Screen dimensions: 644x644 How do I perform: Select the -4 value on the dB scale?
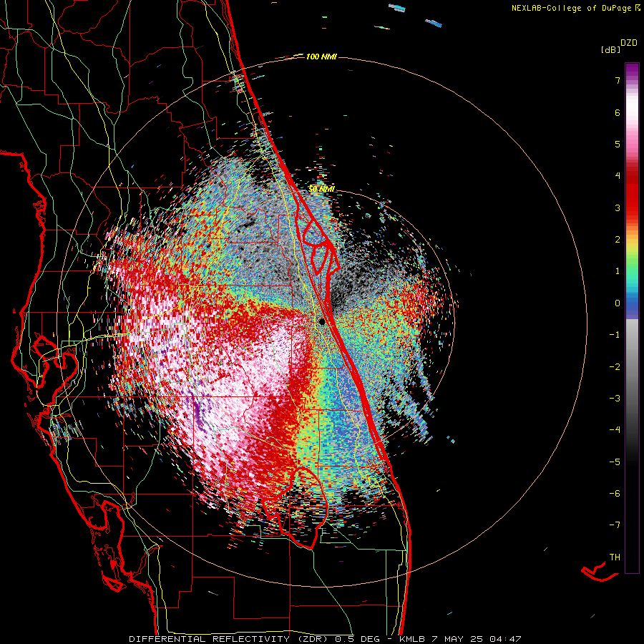pyautogui.click(x=615, y=429)
